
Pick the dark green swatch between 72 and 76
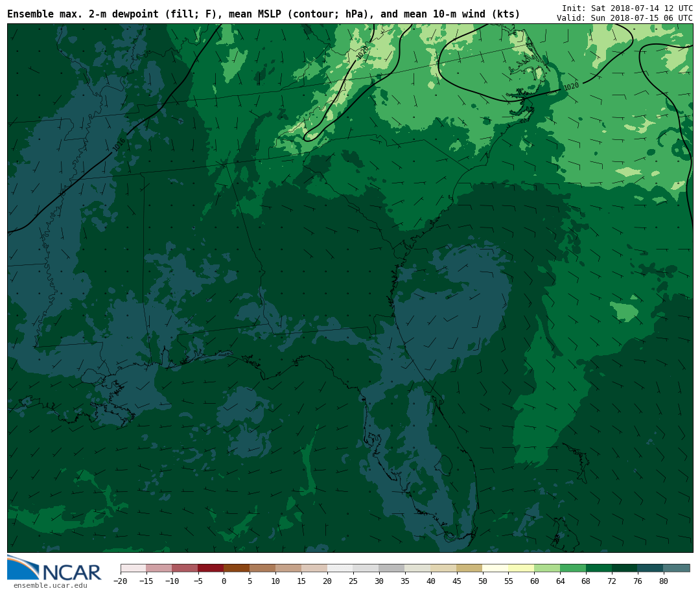pyautogui.click(x=625, y=568)
